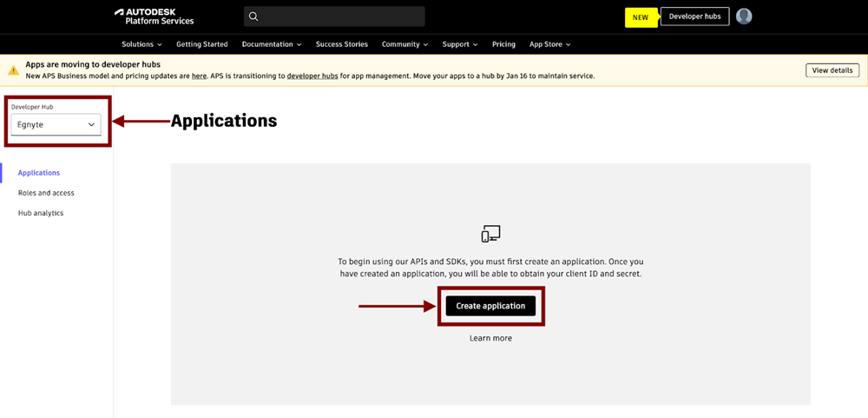Click the Learn more link
Screen dimensions: 868x418
coord(490,338)
